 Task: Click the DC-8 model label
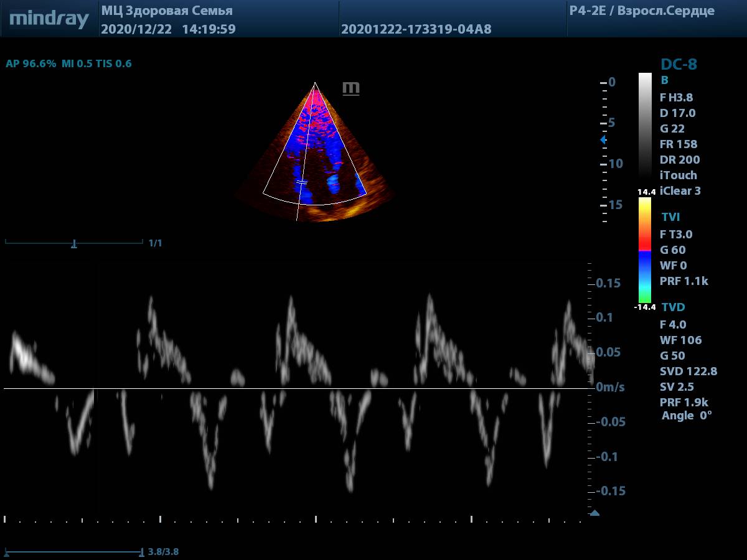(x=679, y=64)
